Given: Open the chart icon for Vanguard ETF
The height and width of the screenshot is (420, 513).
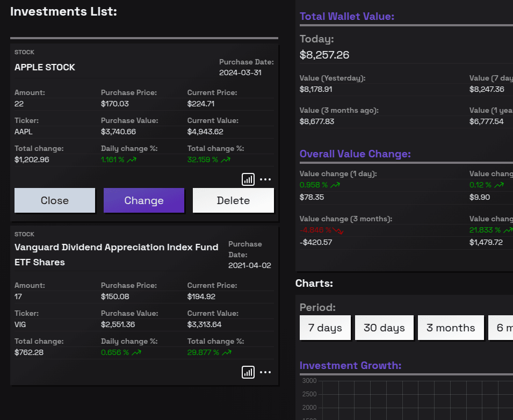Looking at the screenshot, I should pyautogui.click(x=248, y=372).
